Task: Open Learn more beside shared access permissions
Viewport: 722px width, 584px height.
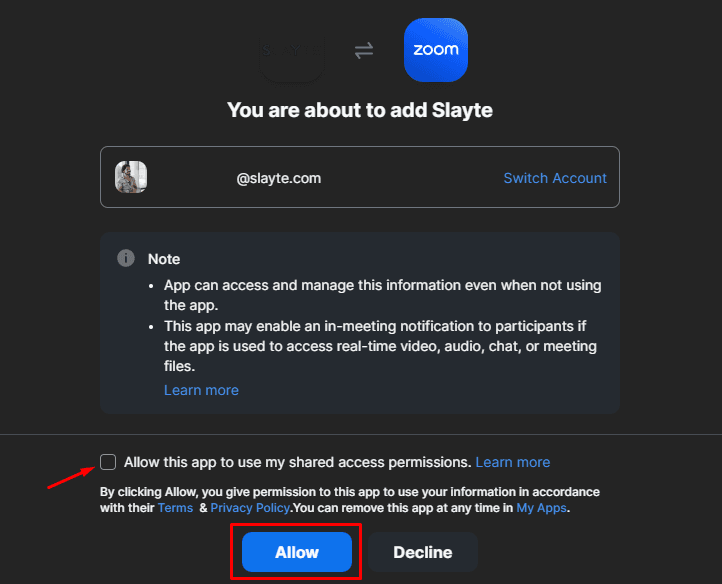Action: 512,462
